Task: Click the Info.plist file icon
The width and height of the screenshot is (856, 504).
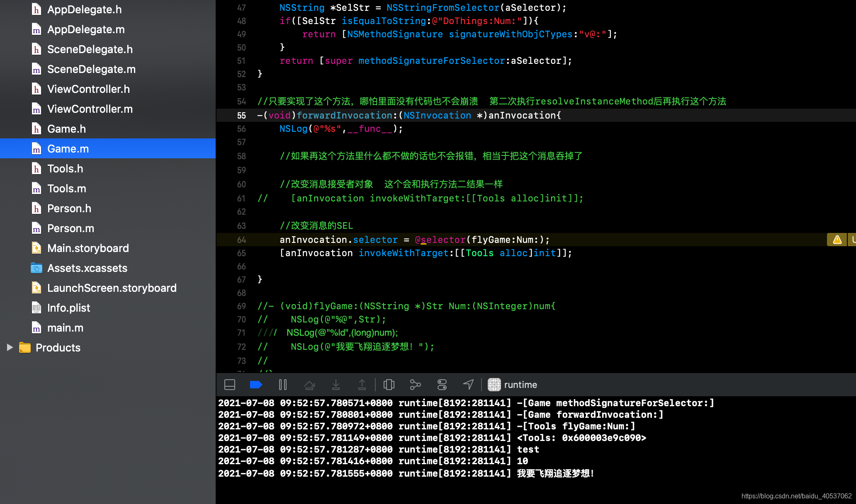Action: pos(36,308)
